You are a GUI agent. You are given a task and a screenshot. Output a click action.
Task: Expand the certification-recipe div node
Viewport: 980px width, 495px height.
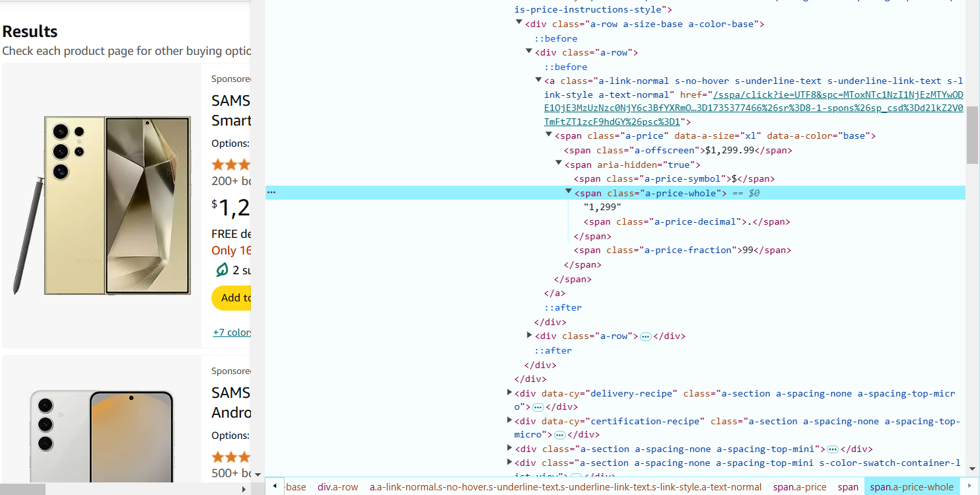click(509, 420)
